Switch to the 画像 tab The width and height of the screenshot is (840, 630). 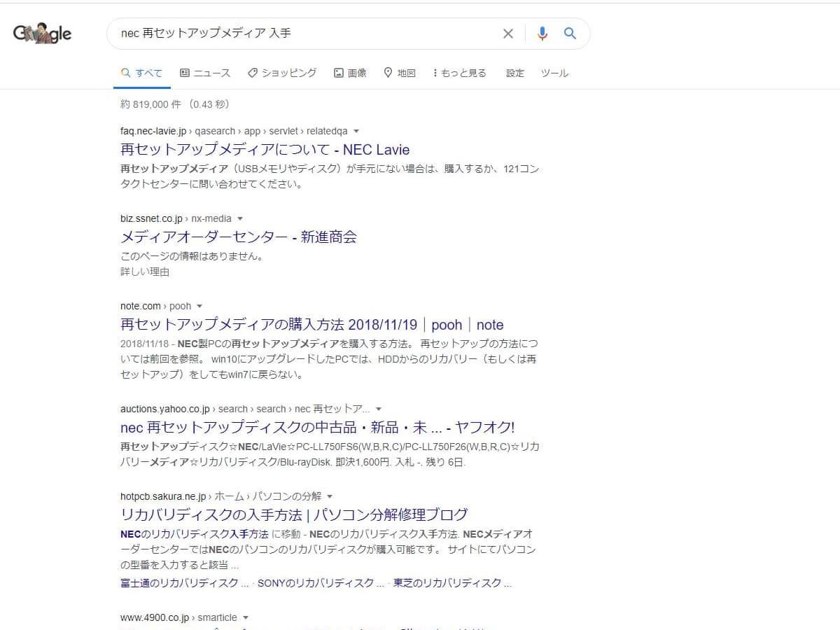(x=350, y=73)
